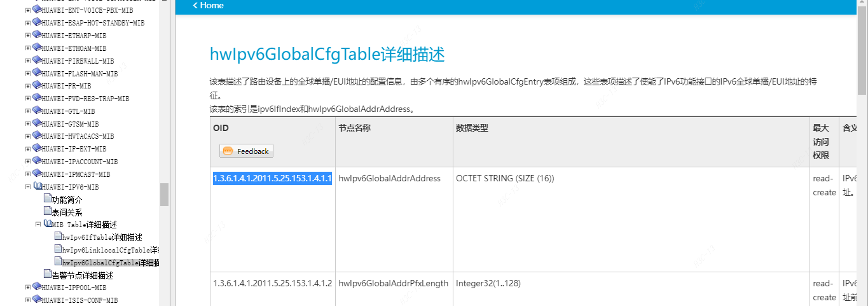
Task: Click the book icon beside HUAWEI-ETHOAM-MIB
Action: 37,48
